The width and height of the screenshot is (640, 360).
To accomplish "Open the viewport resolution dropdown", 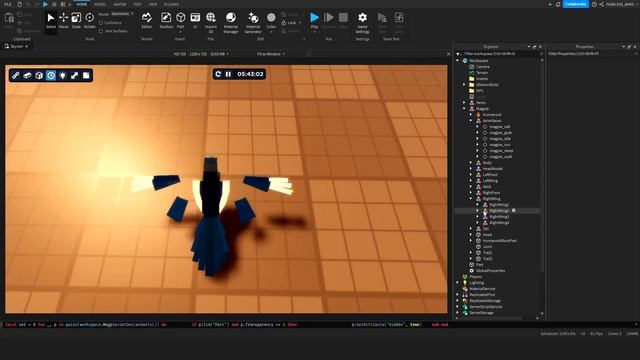I will click(201, 54).
